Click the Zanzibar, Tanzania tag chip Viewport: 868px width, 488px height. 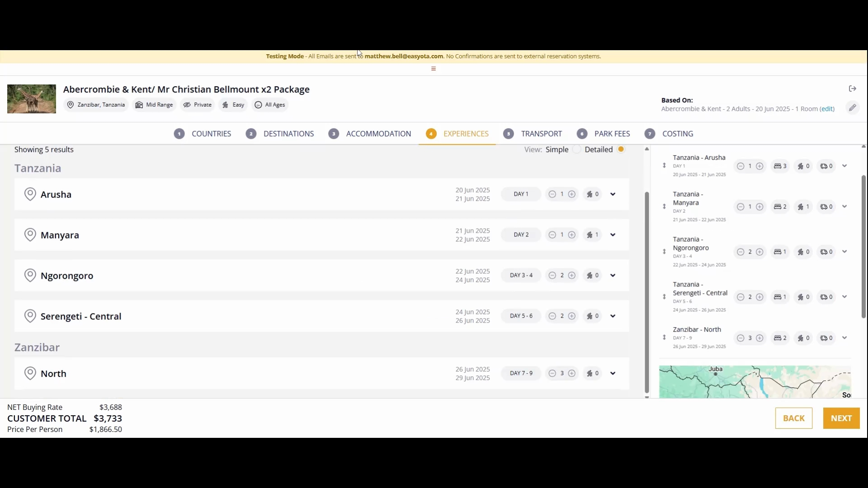[x=96, y=105]
